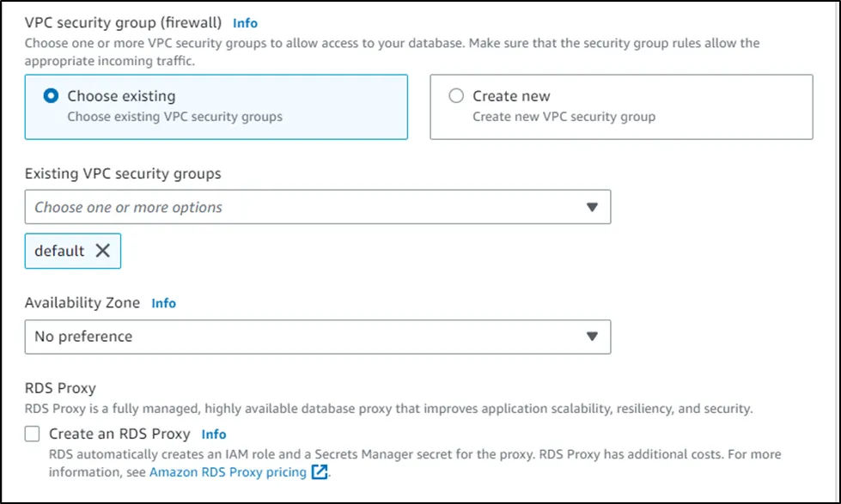Image resolution: width=841 pixels, height=504 pixels.
Task: Click the arrow on Existing VPC security groups dropdown
Action: click(591, 207)
